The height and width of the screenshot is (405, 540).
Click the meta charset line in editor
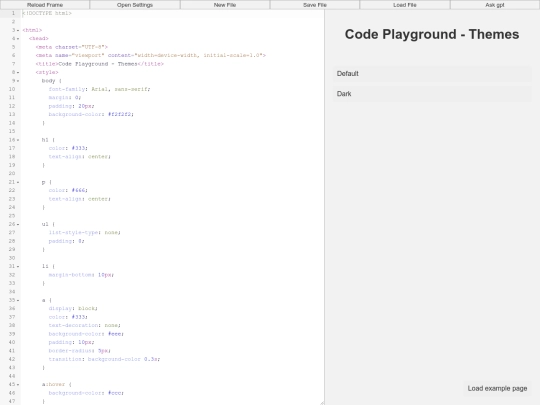point(72,47)
